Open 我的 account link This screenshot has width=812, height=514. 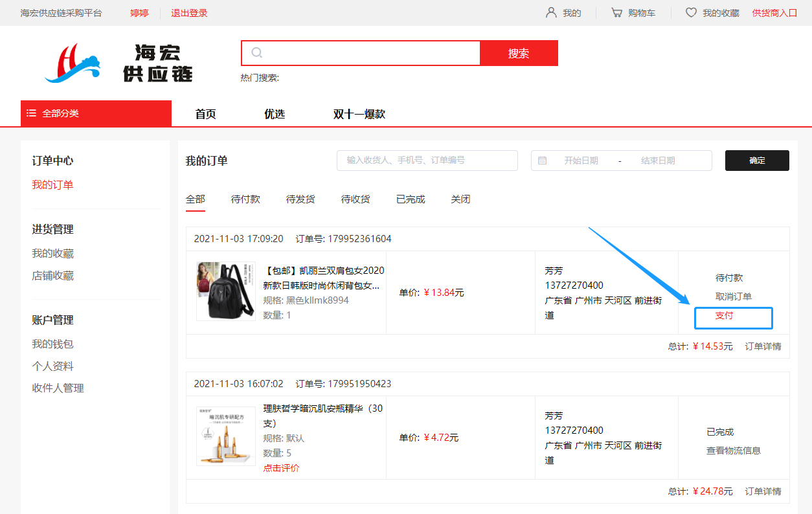(x=572, y=13)
